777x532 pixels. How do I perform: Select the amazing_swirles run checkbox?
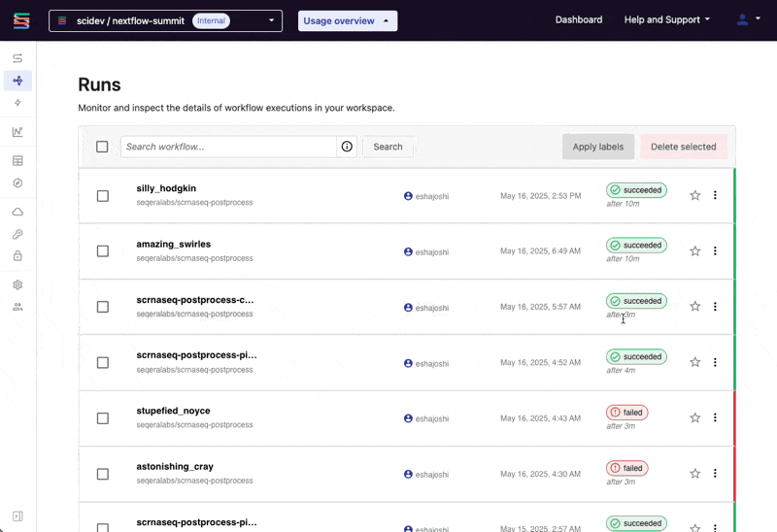(102, 250)
